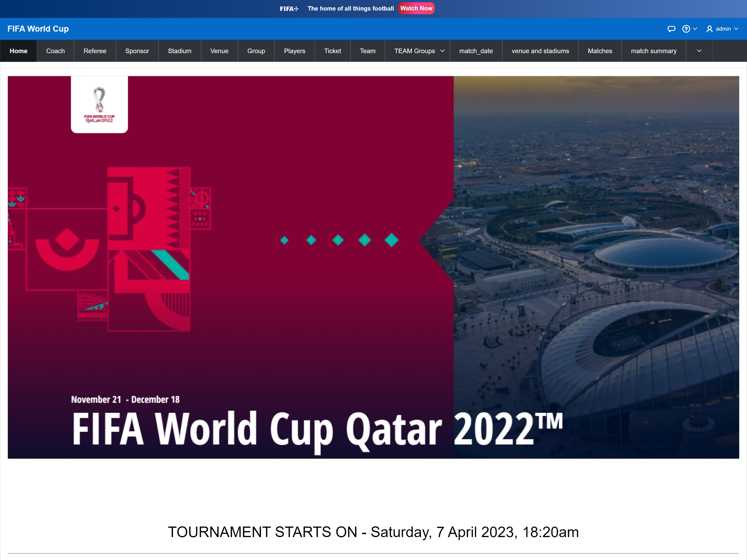Navigate to the Ticket tab
747x560 pixels.
[x=332, y=51]
